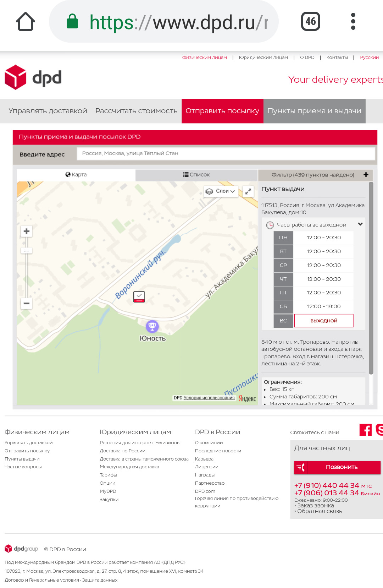This screenshot has height=588, width=383.
Task: Open footer link Решения для интернет-магазинов
Action: 139,443
